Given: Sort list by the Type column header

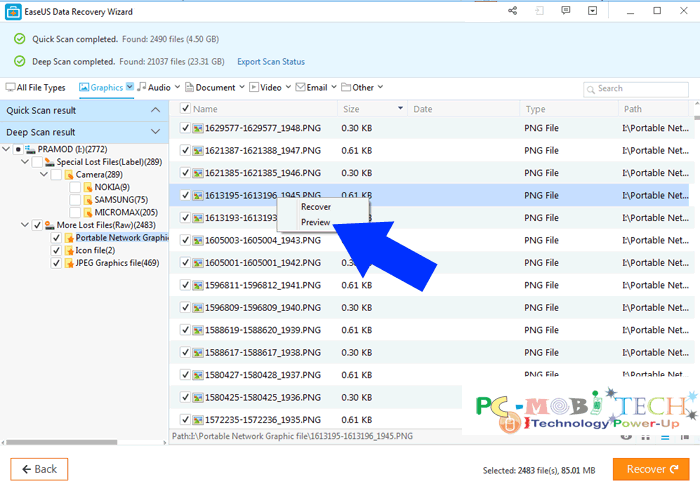Looking at the screenshot, I should pyautogui.click(x=569, y=109).
